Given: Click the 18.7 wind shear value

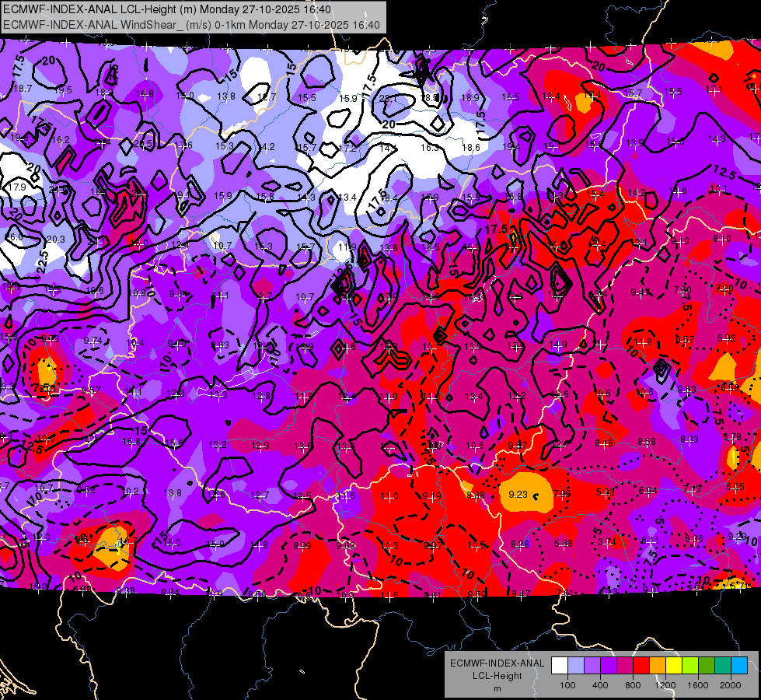Looking at the screenshot, I should point(23,89).
